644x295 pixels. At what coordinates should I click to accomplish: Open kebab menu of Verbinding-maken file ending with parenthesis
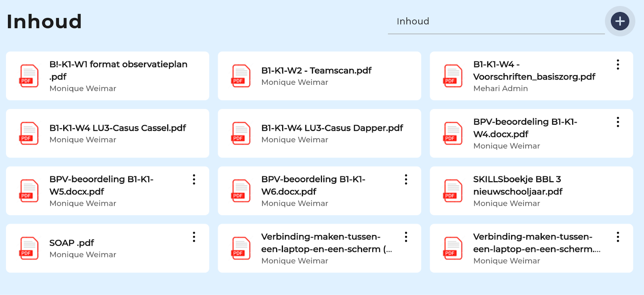point(406,237)
